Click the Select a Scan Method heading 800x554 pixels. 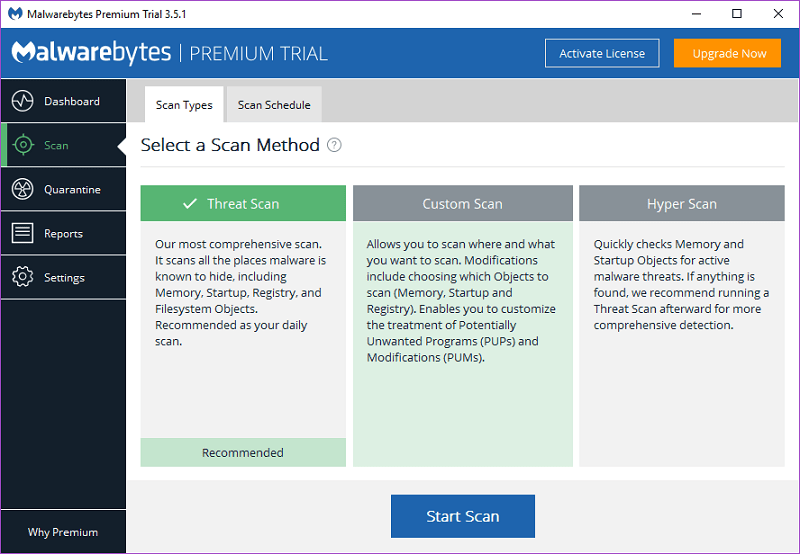point(230,145)
